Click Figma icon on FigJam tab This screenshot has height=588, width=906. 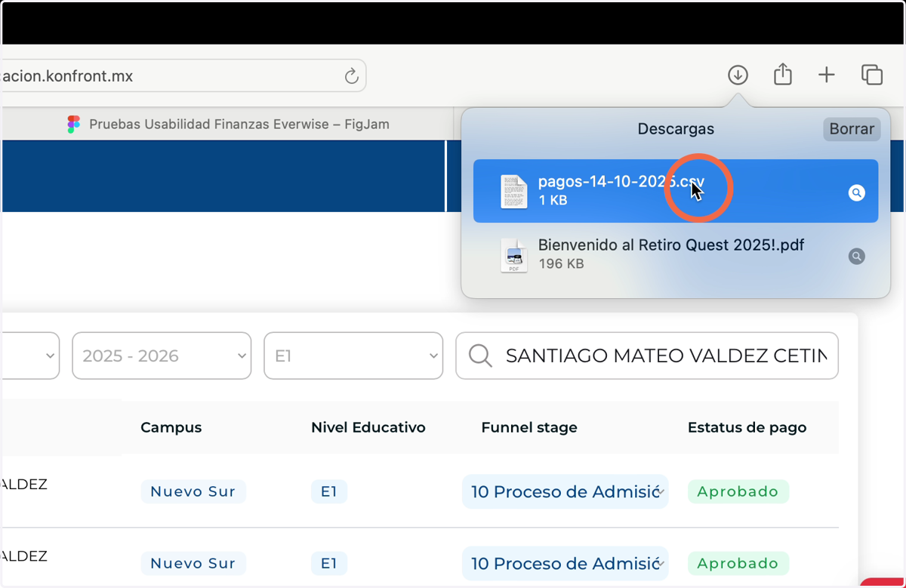pyautogui.click(x=73, y=125)
